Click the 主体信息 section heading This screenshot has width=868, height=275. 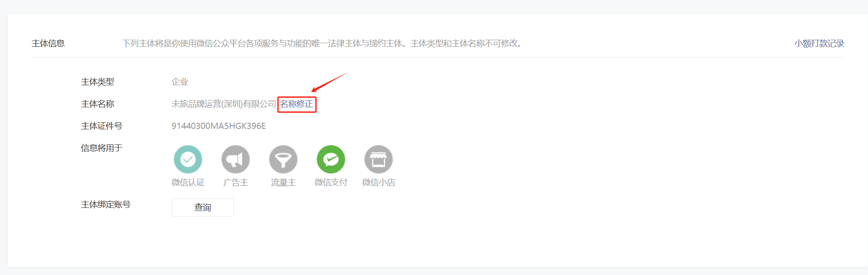click(x=48, y=43)
